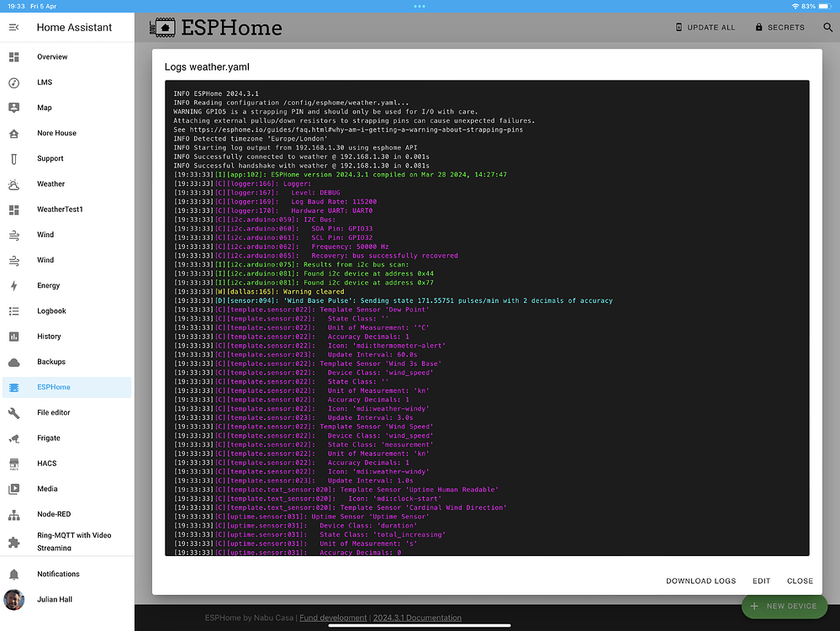
Task: Select the Weather sidebar icon
Action: pos(13,183)
